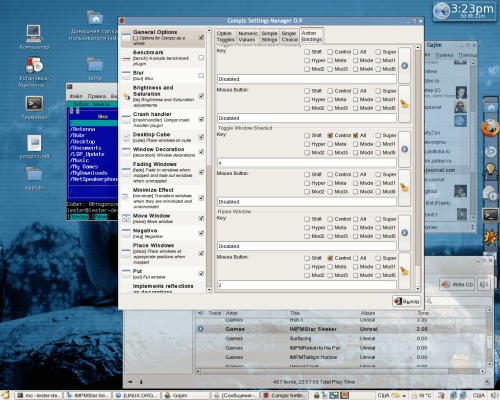
Task: Click music player horizontal scrollbar
Action: [x=340, y=371]
